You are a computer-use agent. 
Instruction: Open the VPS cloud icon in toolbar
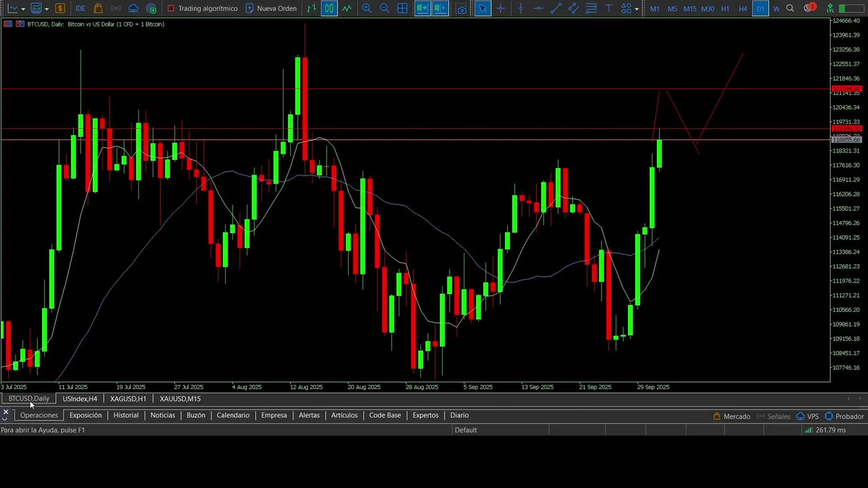click(134, 8)
